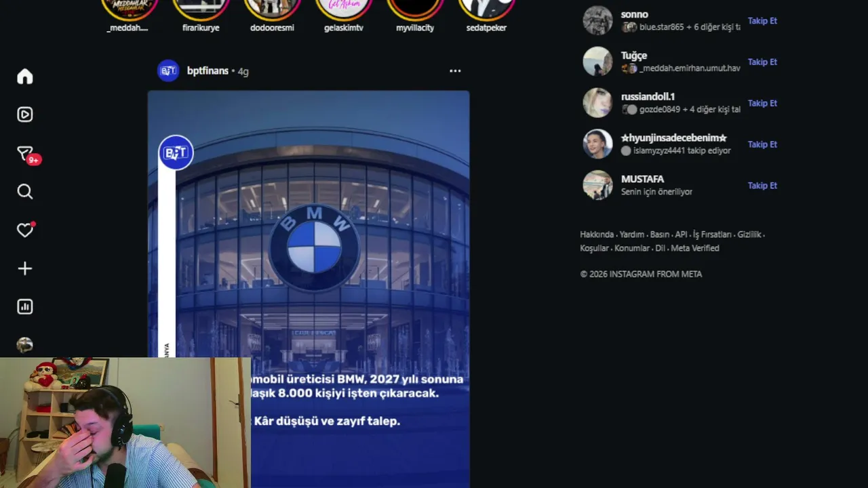Open the Meta Verified footer link
Screen dimensions: 868x488
[695, 248]
